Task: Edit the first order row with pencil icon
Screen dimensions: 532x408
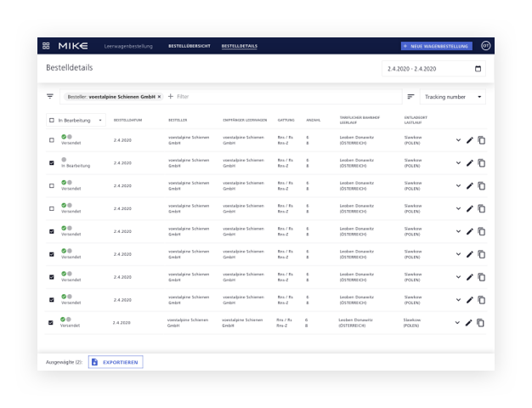Action: pyautogui.click(x=470, y=140)
